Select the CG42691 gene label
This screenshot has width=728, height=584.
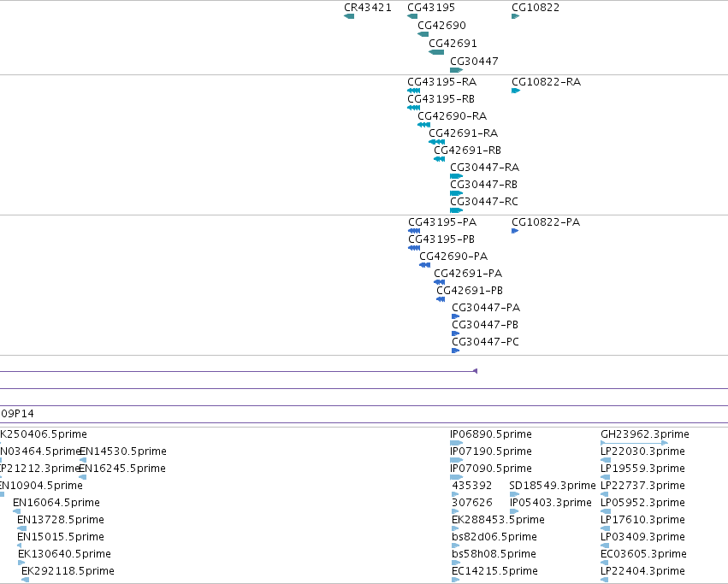[x=453, y=44]
